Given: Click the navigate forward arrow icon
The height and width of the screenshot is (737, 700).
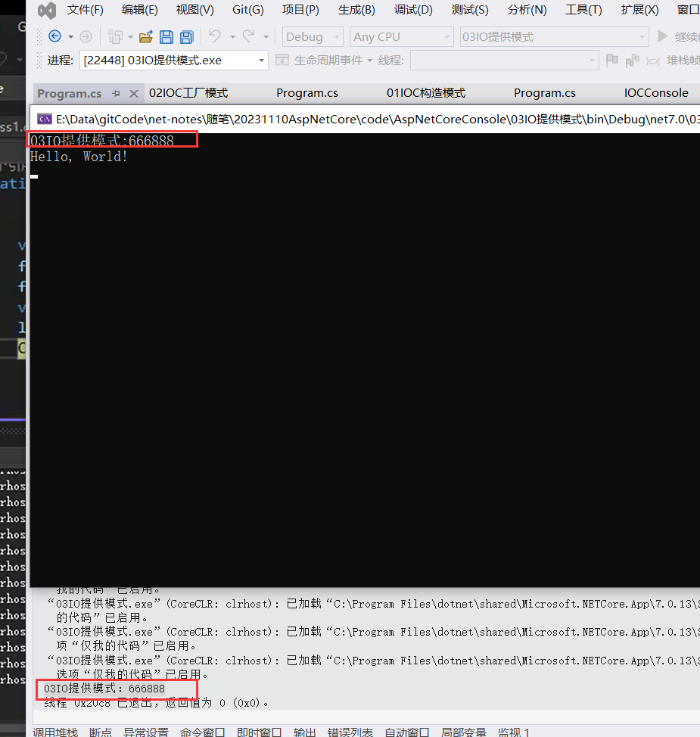Looking at the screenshot, I should (86, 36).
